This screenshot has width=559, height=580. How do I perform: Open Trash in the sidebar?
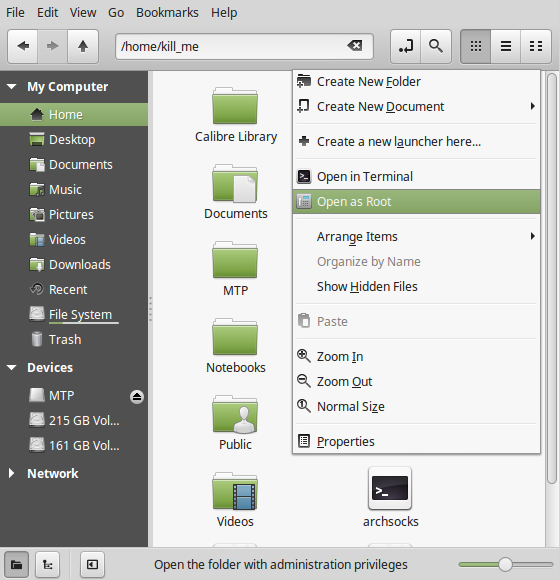[74, 340]
